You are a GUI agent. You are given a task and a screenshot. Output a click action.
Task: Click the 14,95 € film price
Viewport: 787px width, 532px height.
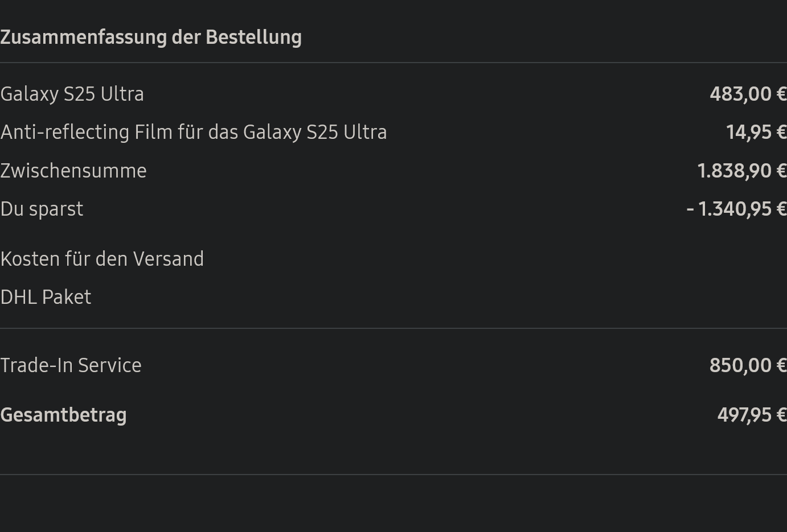756,132
